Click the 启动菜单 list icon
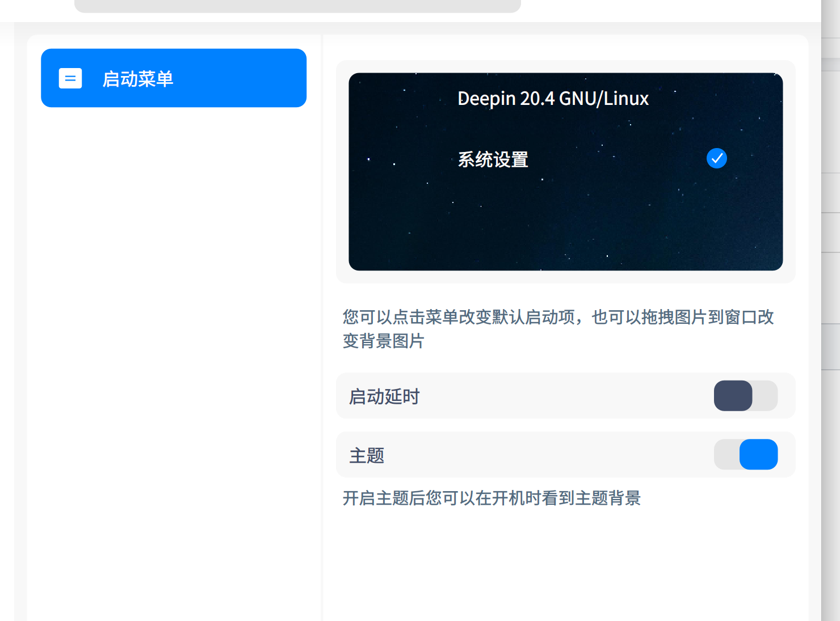This screenshot has height=621, width=840. 70,78
